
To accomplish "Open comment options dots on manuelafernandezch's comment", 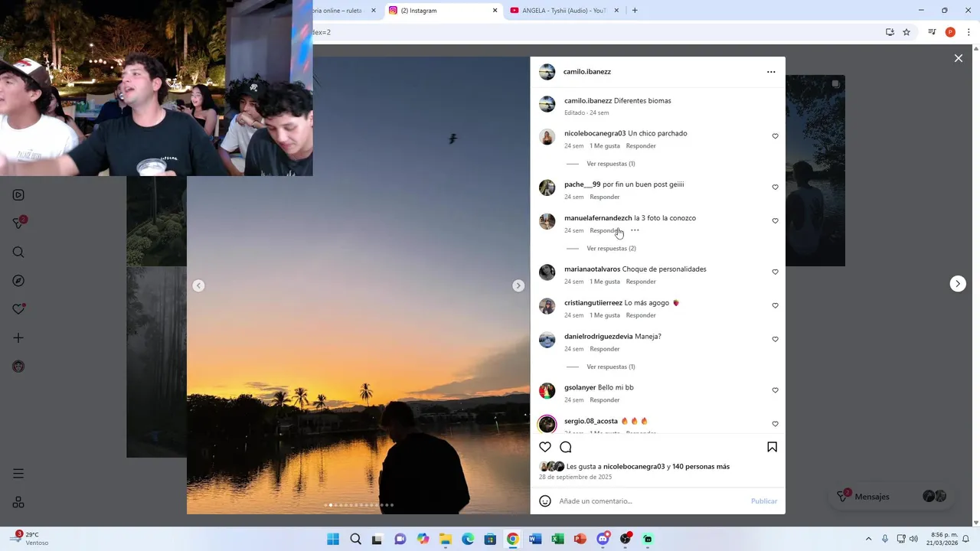I will tap(635, 230).
